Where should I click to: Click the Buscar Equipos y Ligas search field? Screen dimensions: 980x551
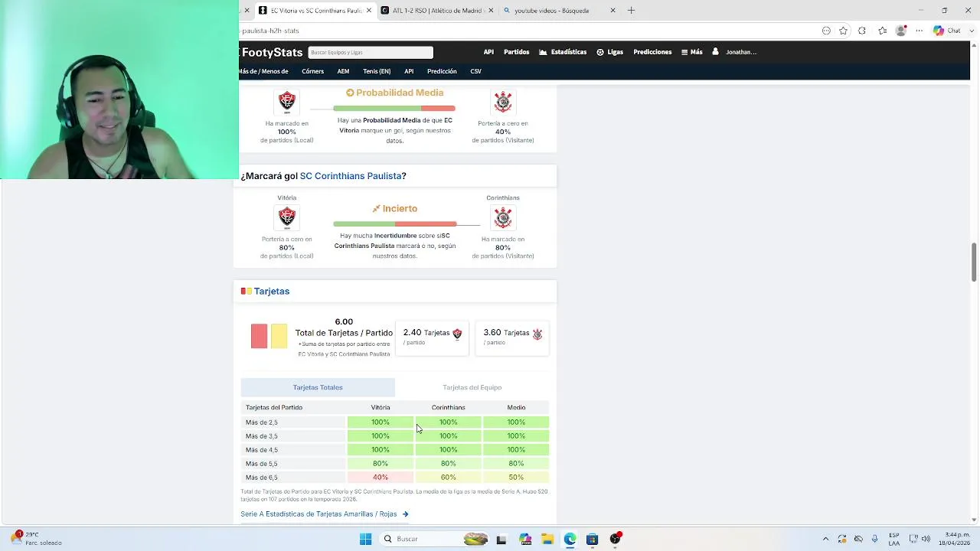coord(371,52)
